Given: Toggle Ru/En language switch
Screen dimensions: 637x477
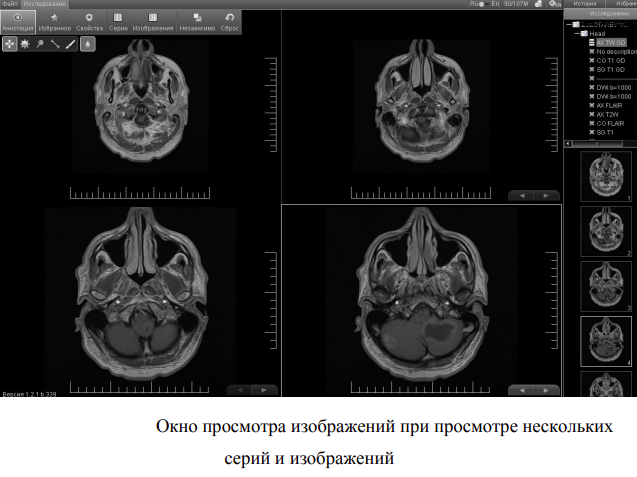Looking at the screenshot, I should coord(483,5).
